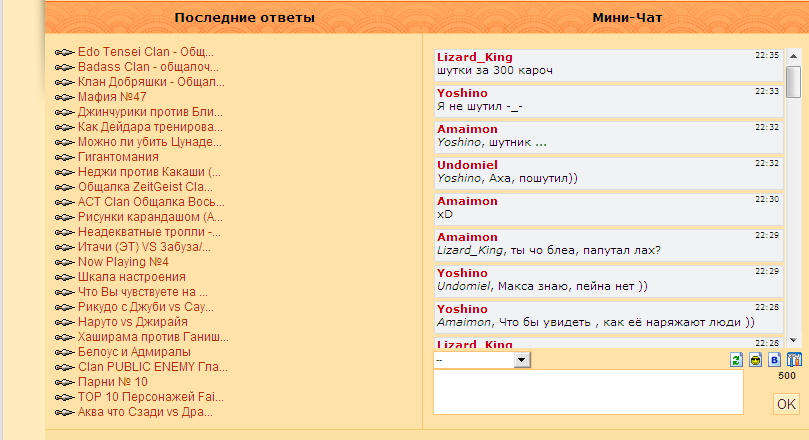Open the Наруто vs Джирайя thread
The width and height of the screenshot is (809, 440).
click(x=133, y=321)
